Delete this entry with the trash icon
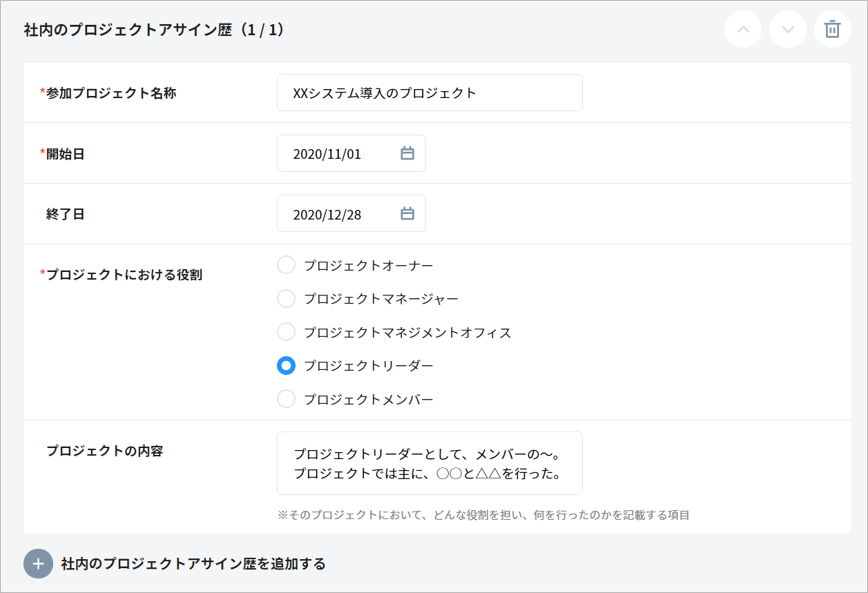 [833, 30]
